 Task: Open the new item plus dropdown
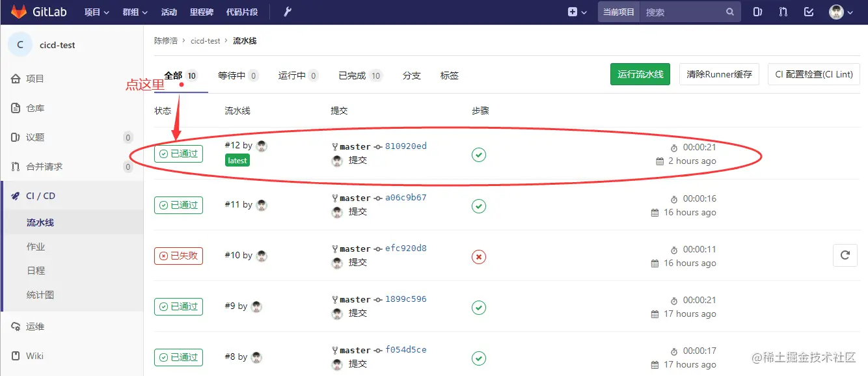coord(576,12)
